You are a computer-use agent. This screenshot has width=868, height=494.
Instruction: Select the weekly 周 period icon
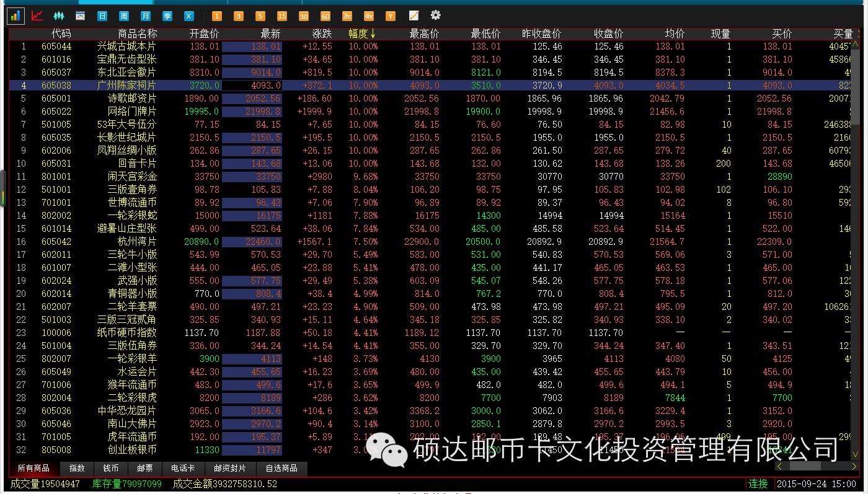click(x=124, y=16)
